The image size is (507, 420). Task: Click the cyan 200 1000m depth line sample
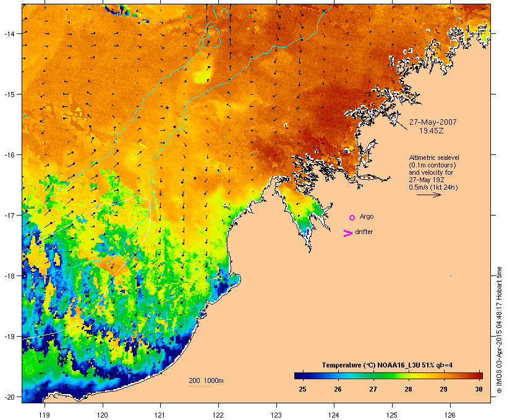pyautogui.click(x=201, y=386)
